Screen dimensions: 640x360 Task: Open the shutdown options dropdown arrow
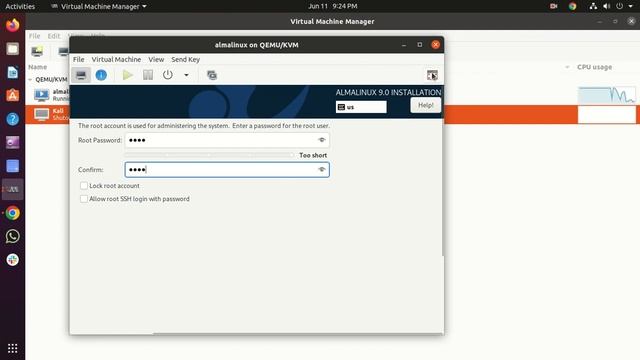[x=186, y=75]
